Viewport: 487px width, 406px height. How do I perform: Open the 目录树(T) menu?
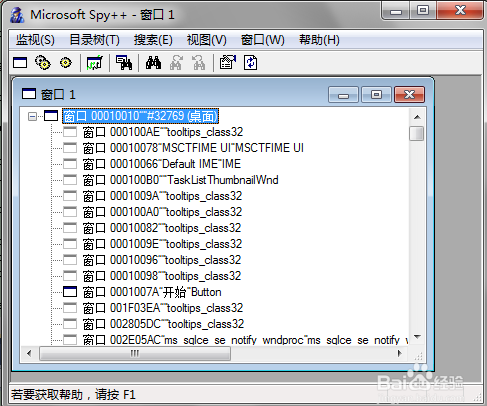94,40
